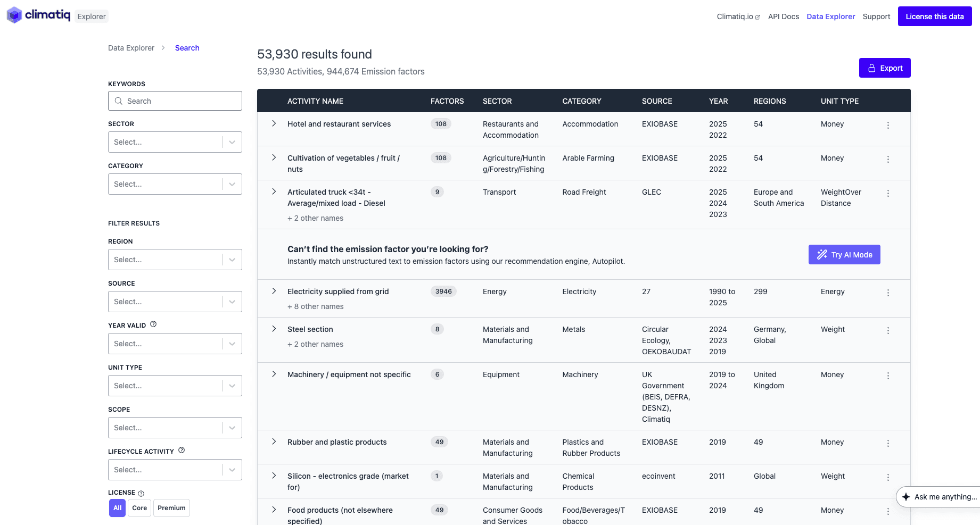Open the Sector dropdown
This screenshot has height=525, width=980.
tap(175, 142)
